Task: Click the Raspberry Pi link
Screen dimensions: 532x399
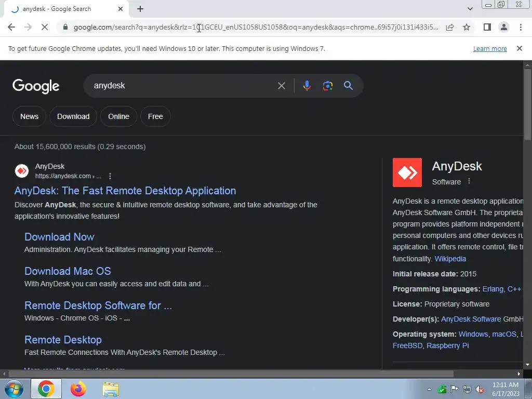Action: tap(447, 345)
